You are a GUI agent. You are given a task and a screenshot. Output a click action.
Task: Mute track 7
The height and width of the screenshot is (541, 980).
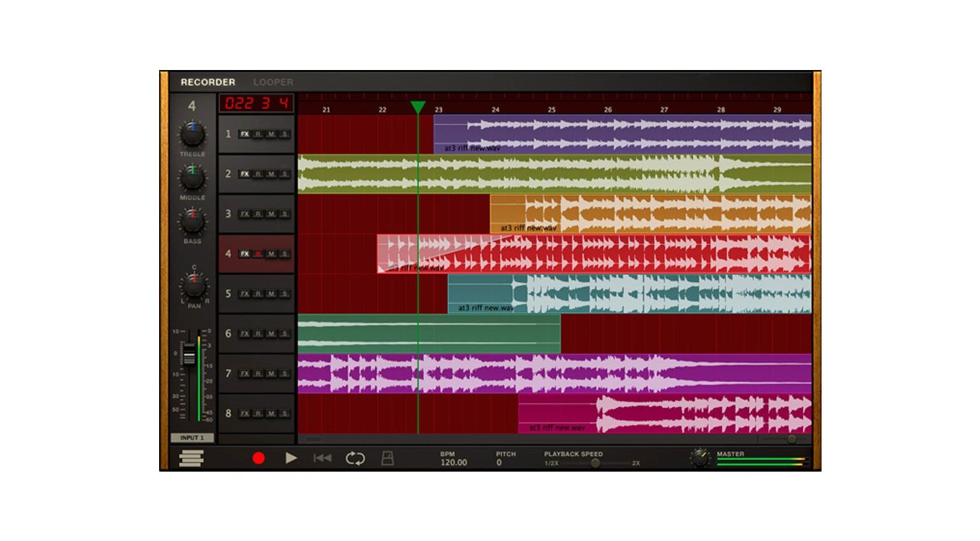click(x=271, y=374)
